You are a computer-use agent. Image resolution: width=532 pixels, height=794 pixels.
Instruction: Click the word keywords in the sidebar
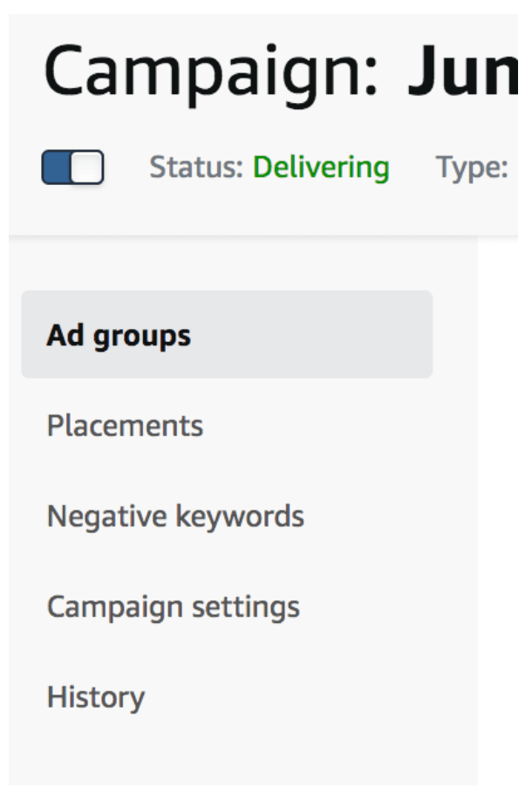240,517
